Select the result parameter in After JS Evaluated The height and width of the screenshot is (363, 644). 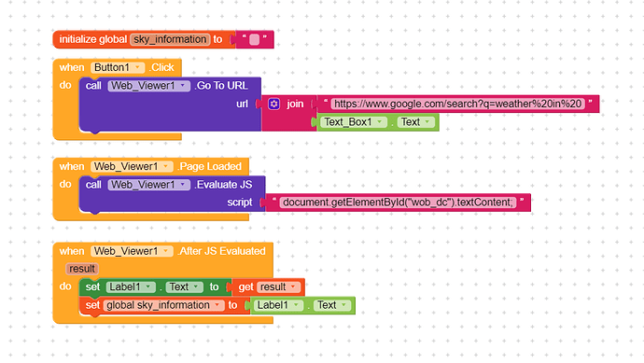82,269
